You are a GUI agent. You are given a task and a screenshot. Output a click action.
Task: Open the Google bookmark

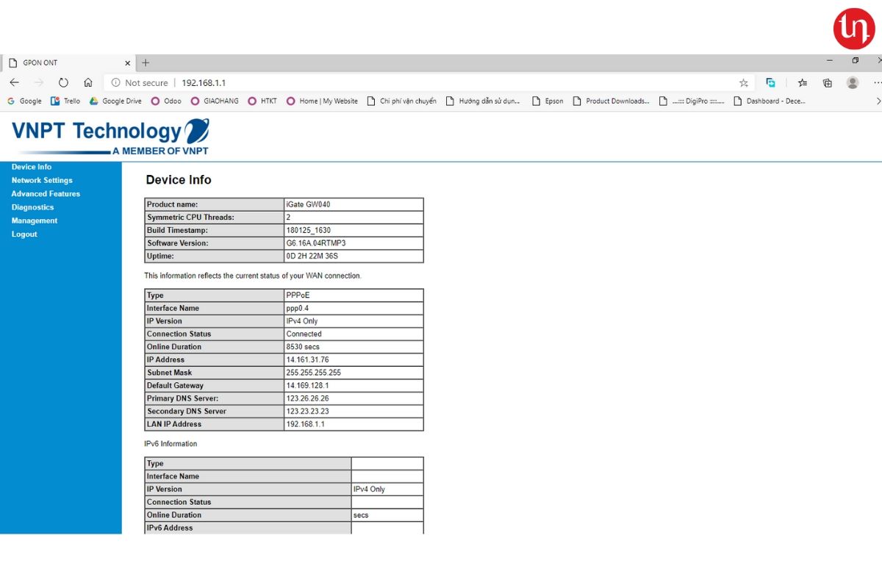click(24, 101)
